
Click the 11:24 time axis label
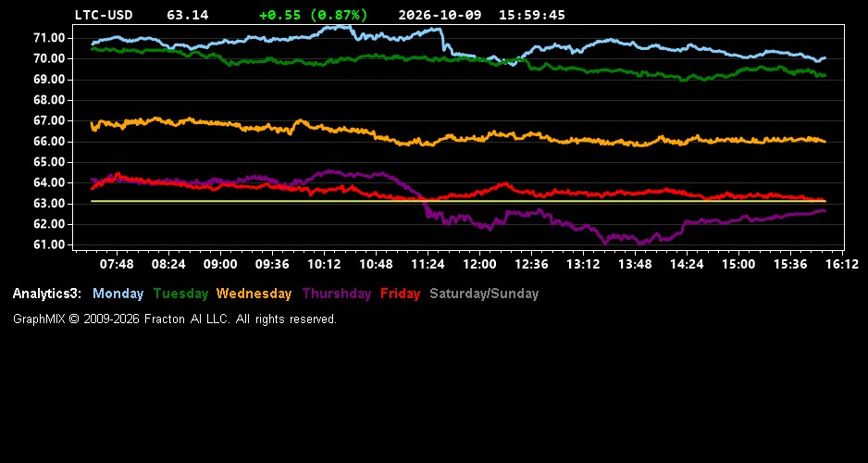pyautogui.click(x=428, y=265)
